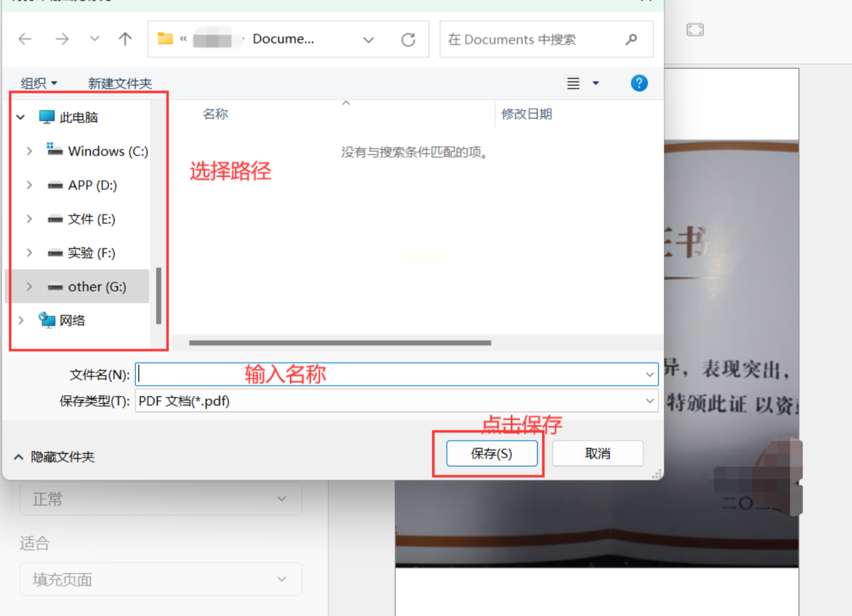Expand the other (G:) drive node

29,286
